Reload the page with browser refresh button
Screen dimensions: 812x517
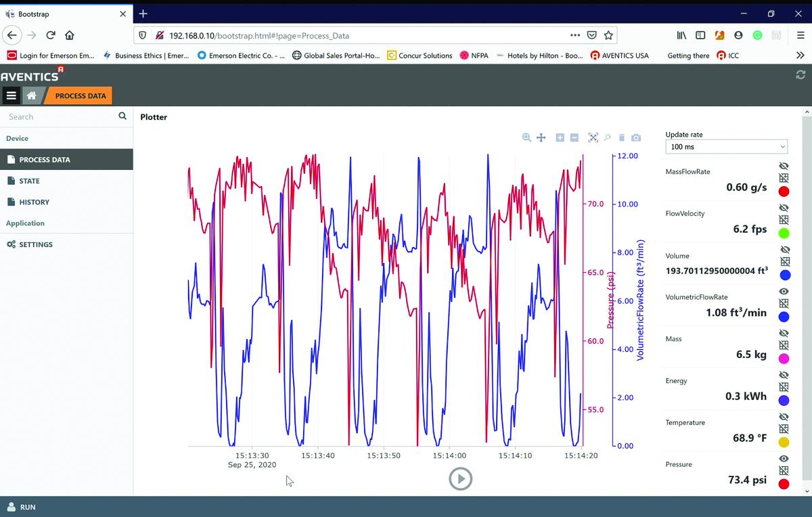coord(51,35)
